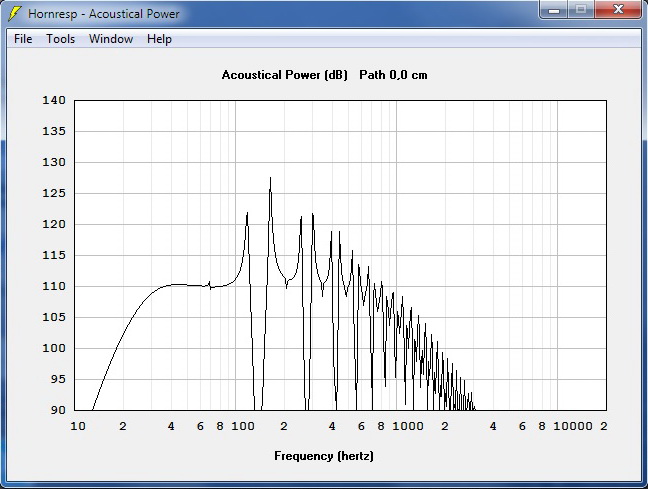Image resolution: width=648 pixels, height=489 pixels.
Task: Click the 'Path 0,0 cm' label
Action: [393, 75]
